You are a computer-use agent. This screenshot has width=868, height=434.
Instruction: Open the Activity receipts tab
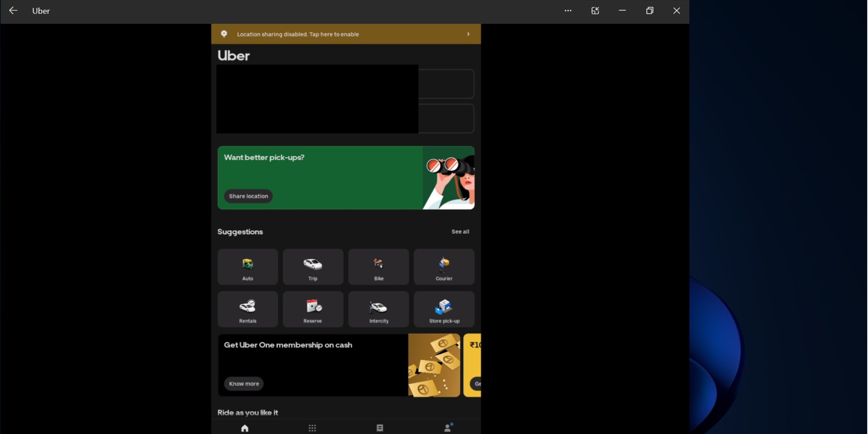379,428
